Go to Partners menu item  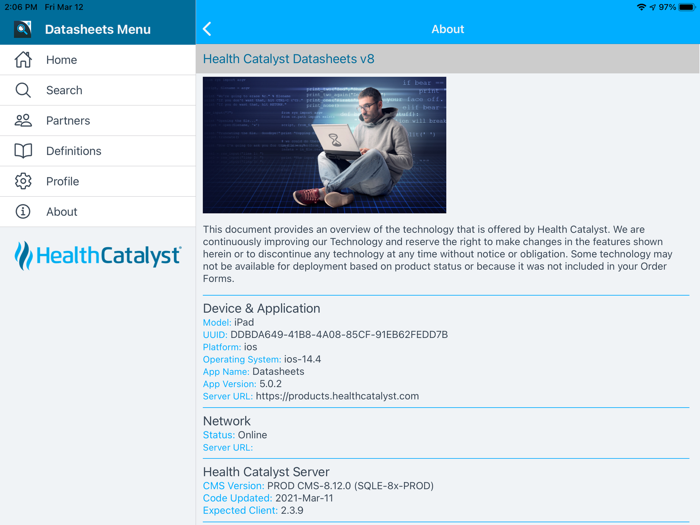(x=98, y=120)
